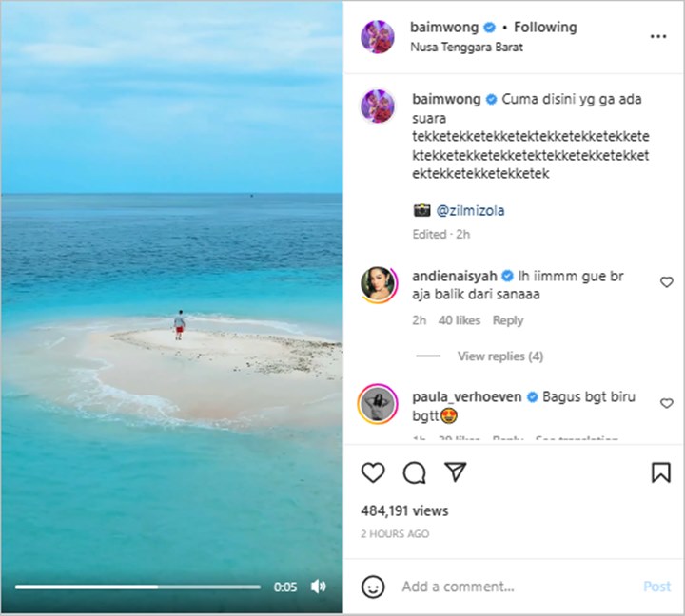Screen dimensions: 685x616
Task: Save post with bookmark icon
Action: (x=660, y=472)
